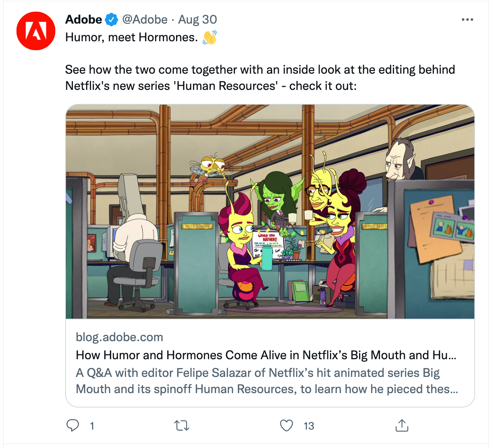Open the three-dot more options menu
The image size is (492, 448).
point(467,20)
